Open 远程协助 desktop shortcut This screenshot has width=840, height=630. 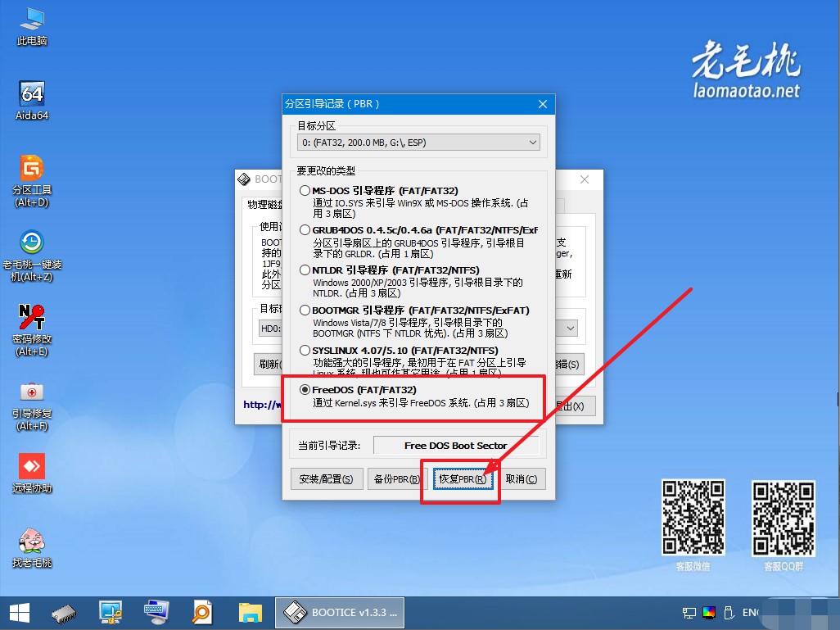tap(32, 473)
